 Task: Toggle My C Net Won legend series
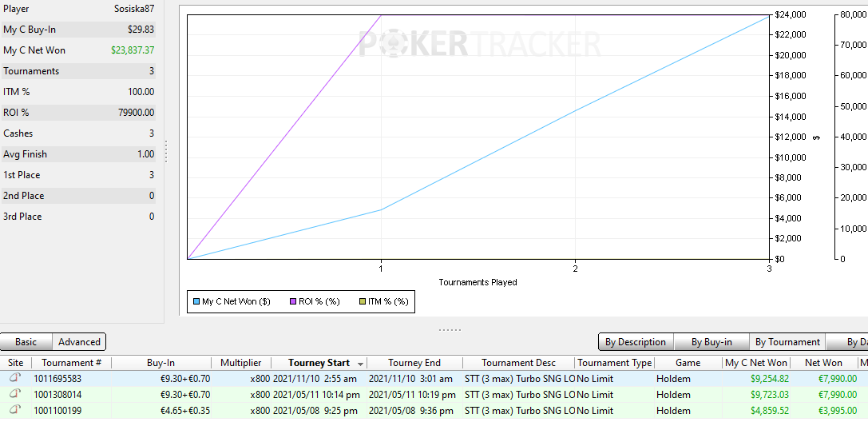[196, 302]
